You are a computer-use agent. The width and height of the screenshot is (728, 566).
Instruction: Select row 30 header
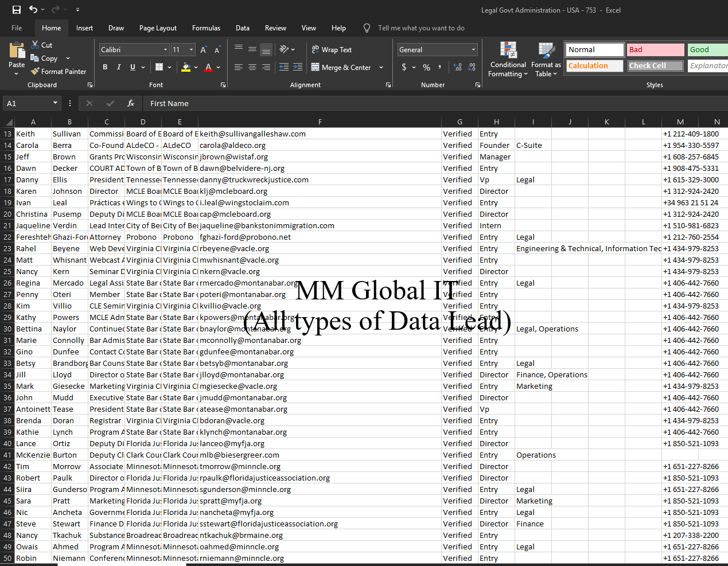tap(7, 329)
